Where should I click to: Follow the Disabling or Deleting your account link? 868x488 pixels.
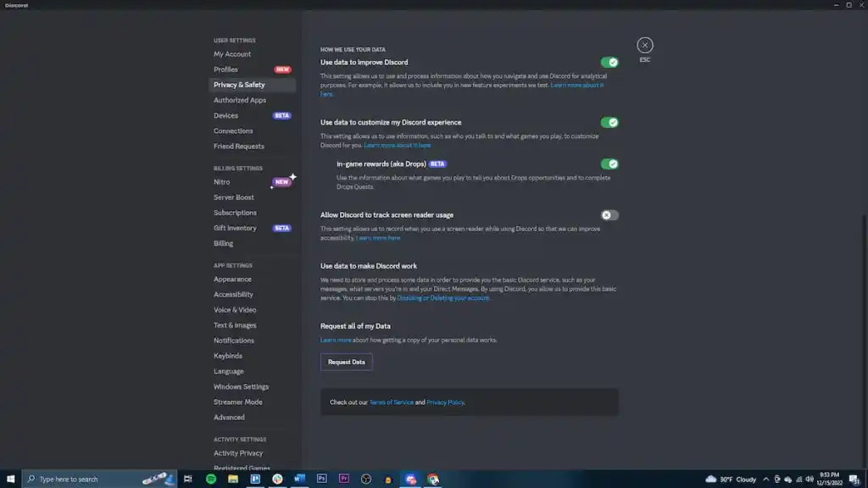[442, 297]
